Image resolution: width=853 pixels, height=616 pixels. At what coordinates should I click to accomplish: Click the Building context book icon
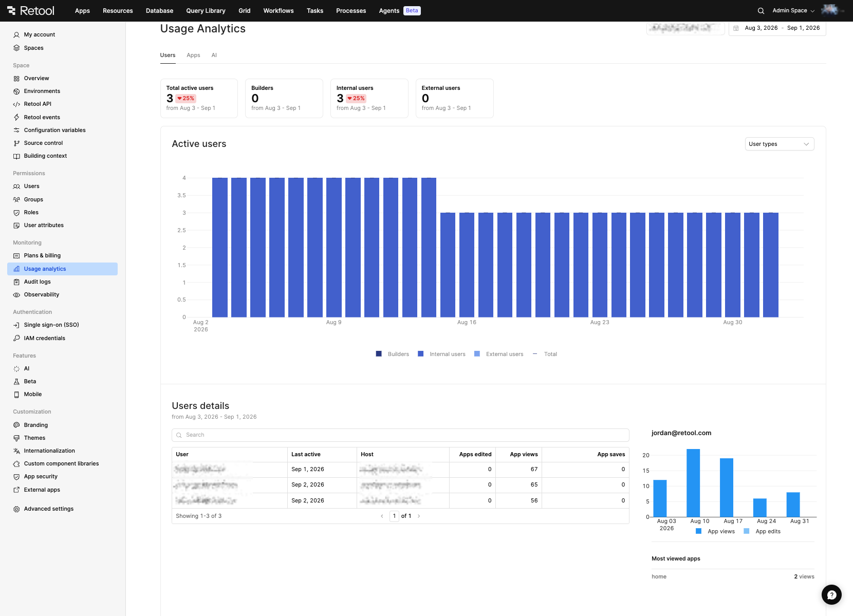[x=16, y=156]
